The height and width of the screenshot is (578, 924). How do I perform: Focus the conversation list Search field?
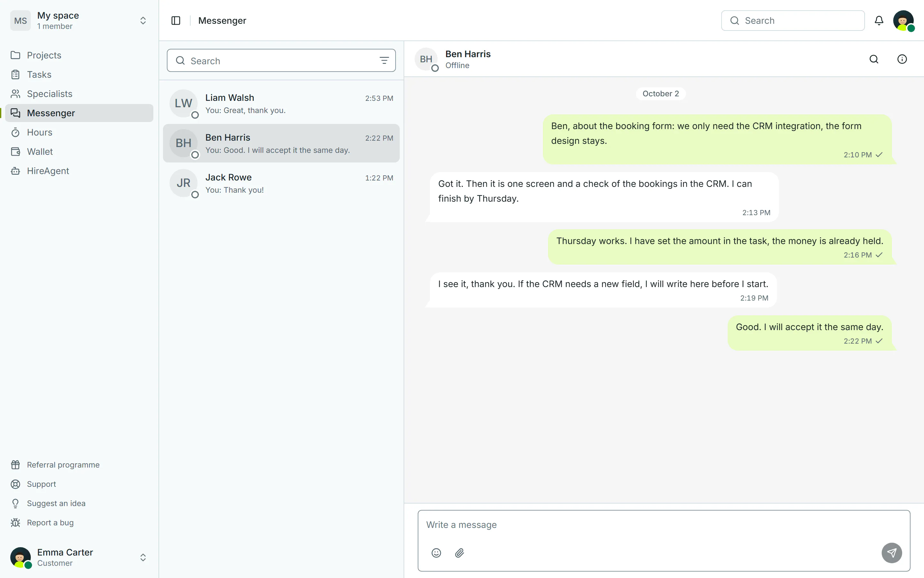coord(281,60)
